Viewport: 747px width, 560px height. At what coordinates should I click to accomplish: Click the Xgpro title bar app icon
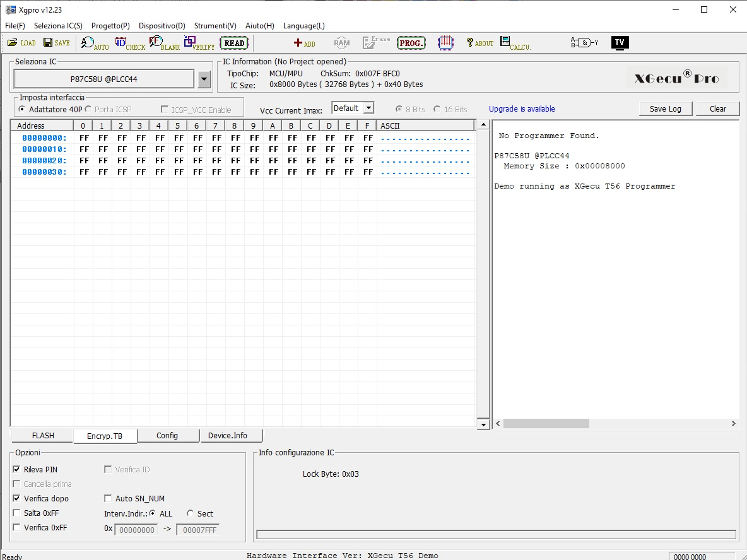[9, 10]
